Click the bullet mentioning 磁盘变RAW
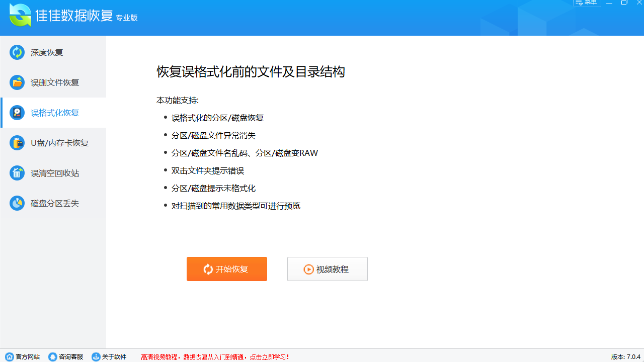This screenshot has width=644, height=362. point(245,153)
